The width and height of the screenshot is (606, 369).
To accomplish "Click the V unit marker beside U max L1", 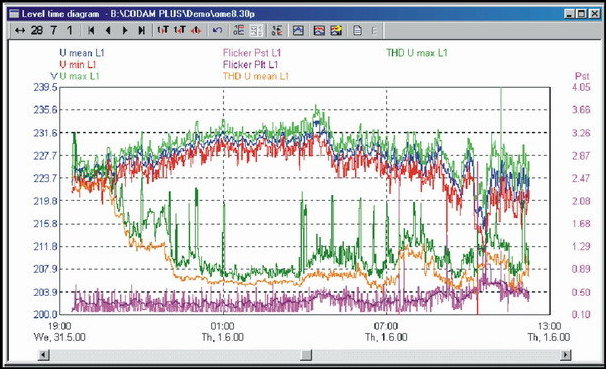I will 54,76.
